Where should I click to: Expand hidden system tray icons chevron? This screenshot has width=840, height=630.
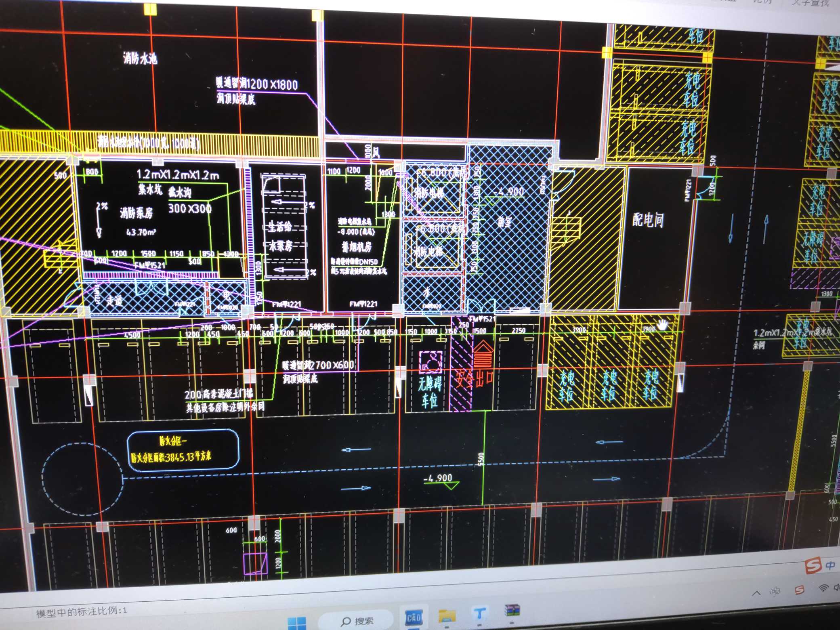756,593
